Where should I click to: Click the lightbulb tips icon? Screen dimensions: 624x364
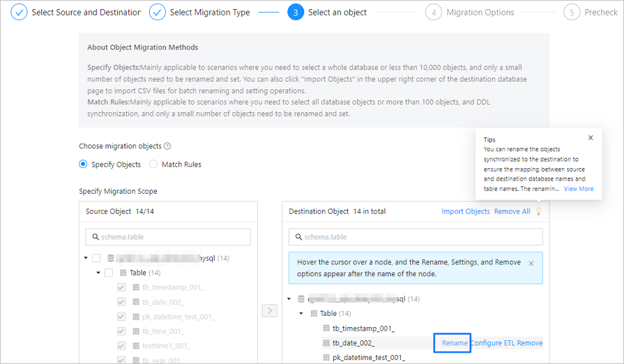tap(538, 211)
